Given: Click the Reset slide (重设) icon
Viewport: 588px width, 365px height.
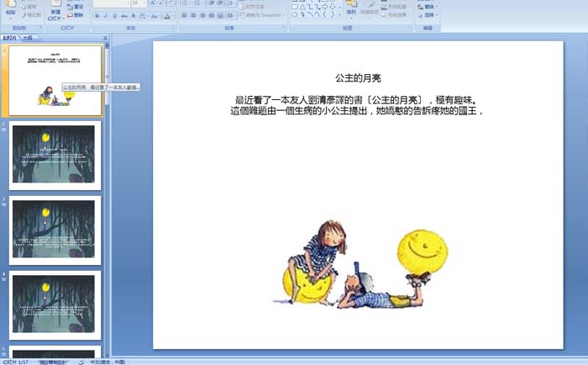Looking at the screenshot, I should [x=75, y=7].
